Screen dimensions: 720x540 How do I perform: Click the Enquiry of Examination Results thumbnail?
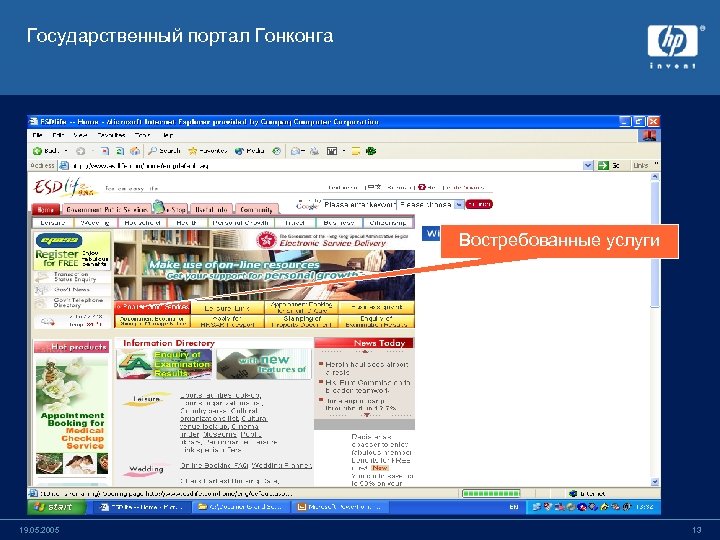164,364
